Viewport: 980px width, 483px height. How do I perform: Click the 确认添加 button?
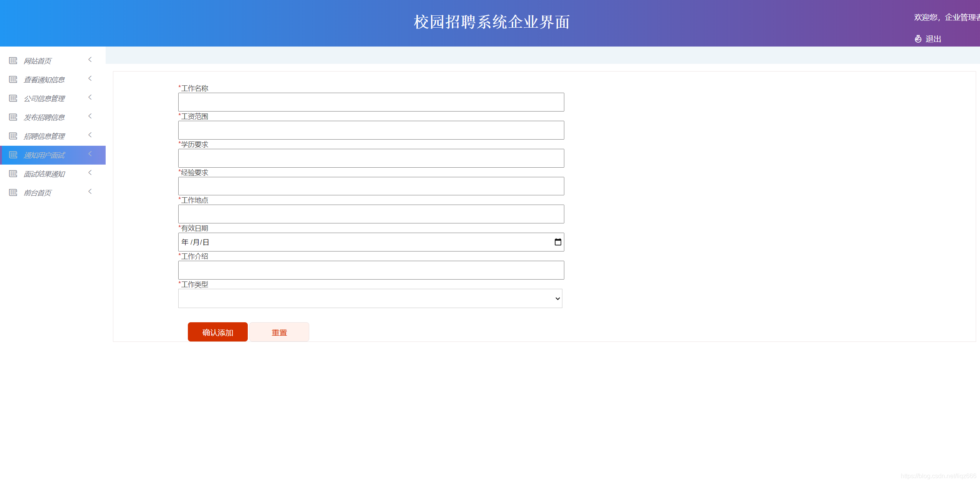(218, 332)
